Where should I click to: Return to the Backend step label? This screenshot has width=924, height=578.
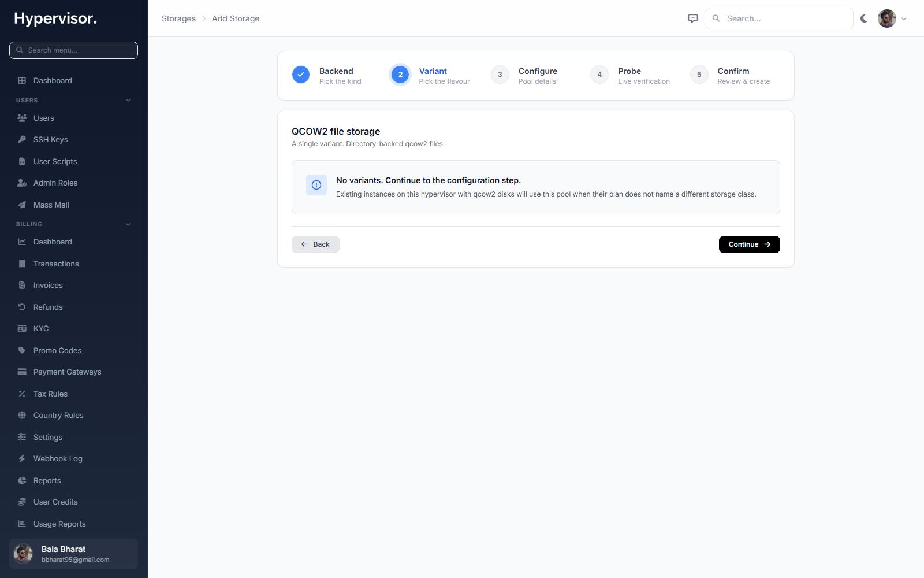[x=336, y=71]
